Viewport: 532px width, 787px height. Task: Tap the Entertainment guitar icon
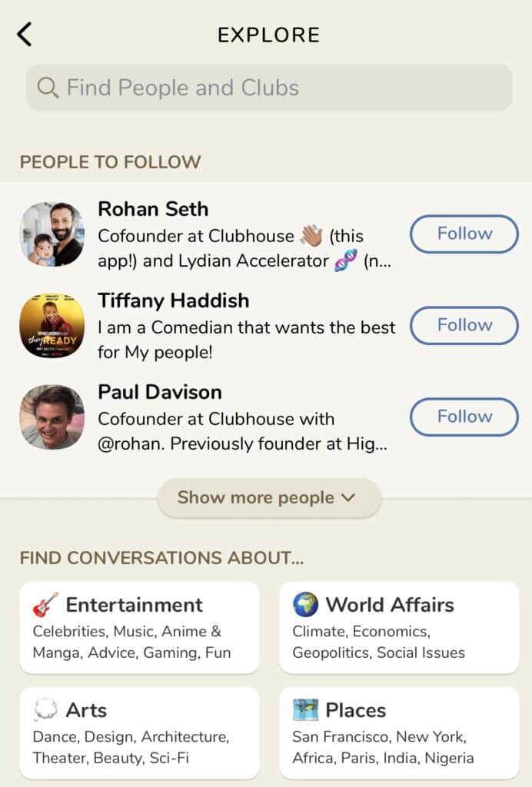[45, 604]
